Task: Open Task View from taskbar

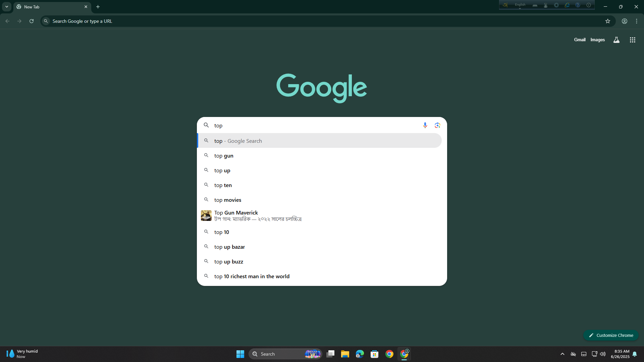Action: pyautogui.click(x=330, y=354)
